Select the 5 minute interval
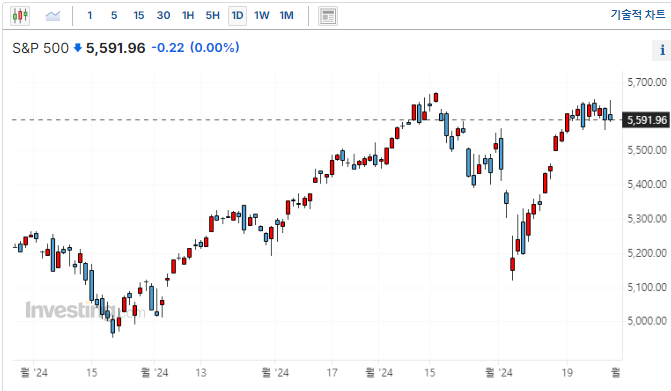The width and height of the screenshot is (671, 391). tap(114, 16)
